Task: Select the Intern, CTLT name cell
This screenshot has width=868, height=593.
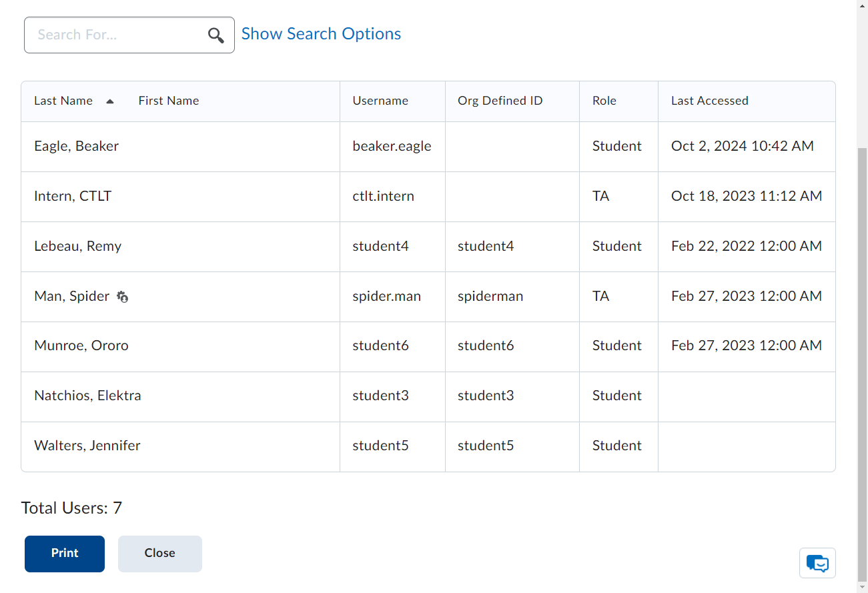Action: [x=181, y=197]
